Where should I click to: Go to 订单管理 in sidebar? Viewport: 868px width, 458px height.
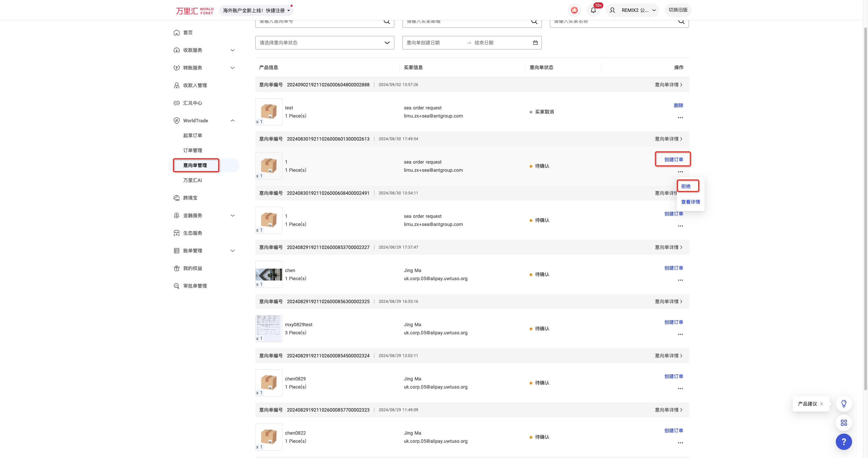pyautogui.click(x=193, y=150)
